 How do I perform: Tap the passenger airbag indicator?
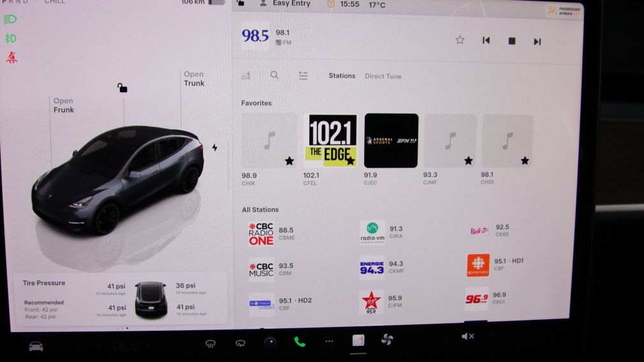coord(565,11)
